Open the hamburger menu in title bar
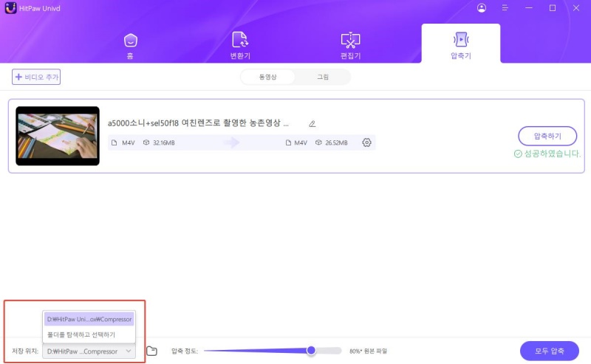The image size is (591, 364). (505, 8)
